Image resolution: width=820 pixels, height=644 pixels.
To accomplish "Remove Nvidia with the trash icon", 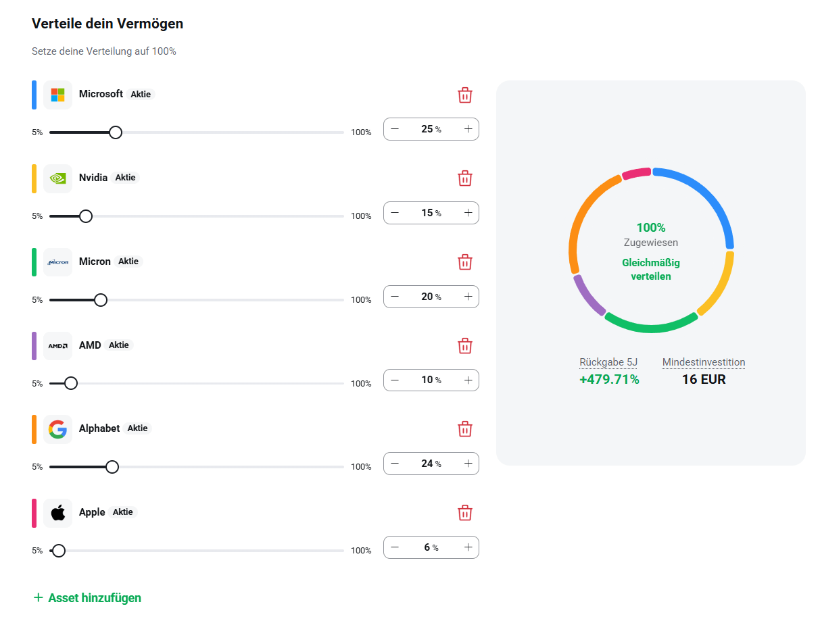I will [465, 178].
